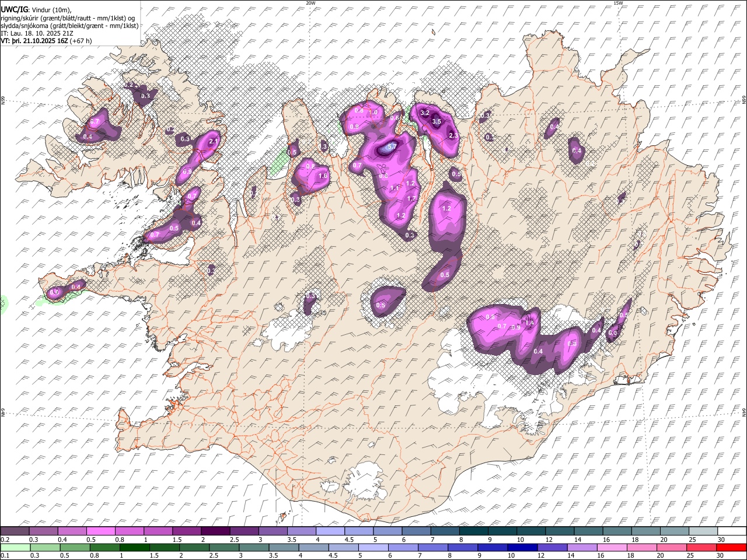
Task: Select the white 30 swatch in the snow scale
Action: 732,531
